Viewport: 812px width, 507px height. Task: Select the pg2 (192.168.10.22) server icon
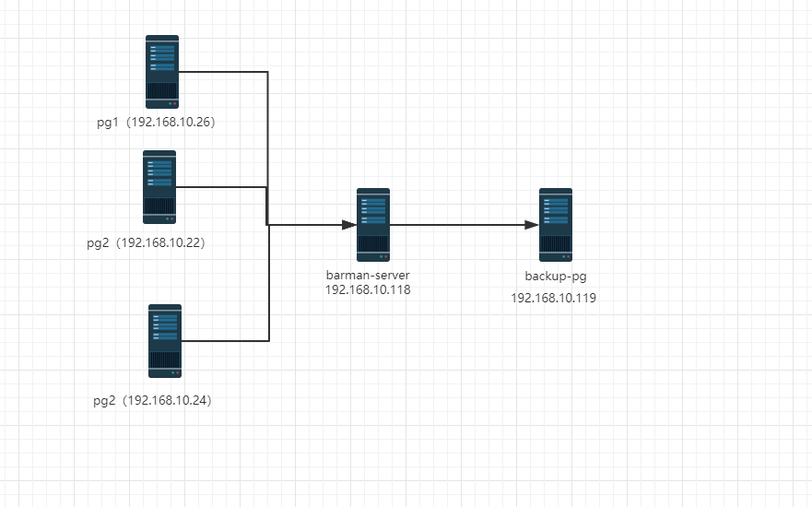click(159, 187)
